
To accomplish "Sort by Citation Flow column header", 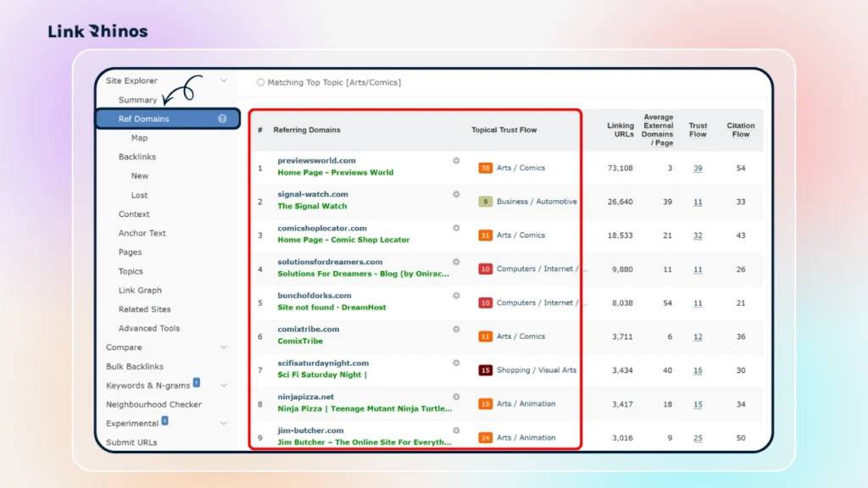I will tap(741, 130).
